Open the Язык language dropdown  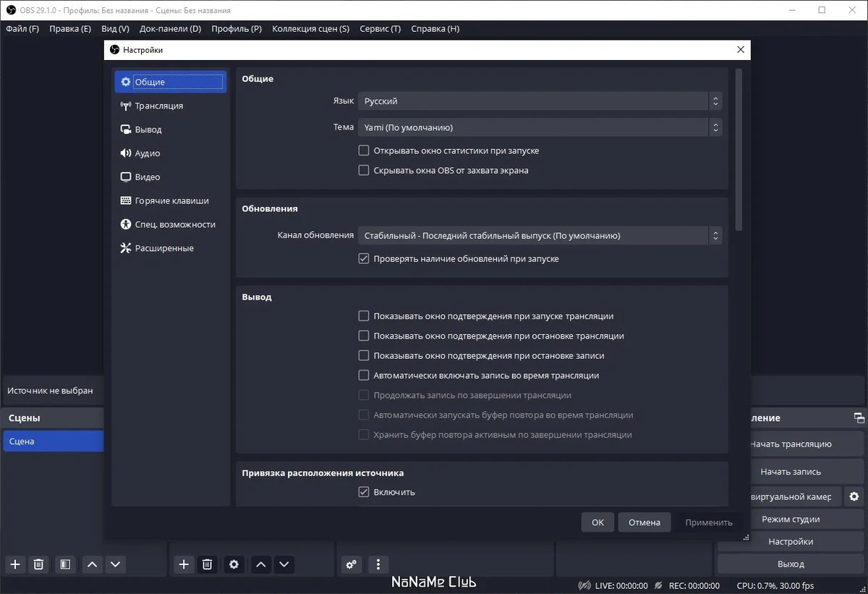[540, 101]
